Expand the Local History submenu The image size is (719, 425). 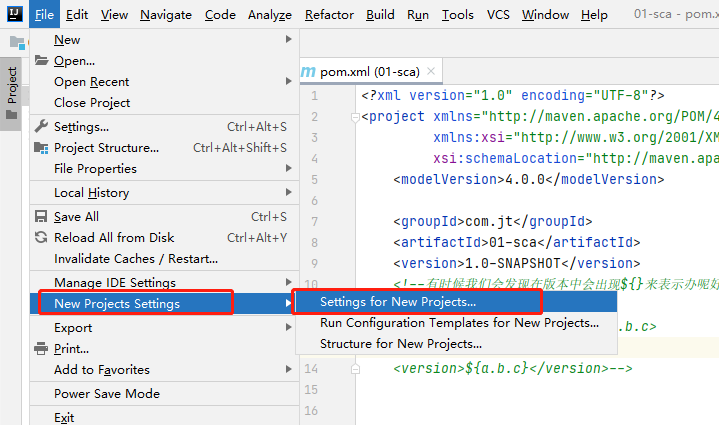point(288,192)
